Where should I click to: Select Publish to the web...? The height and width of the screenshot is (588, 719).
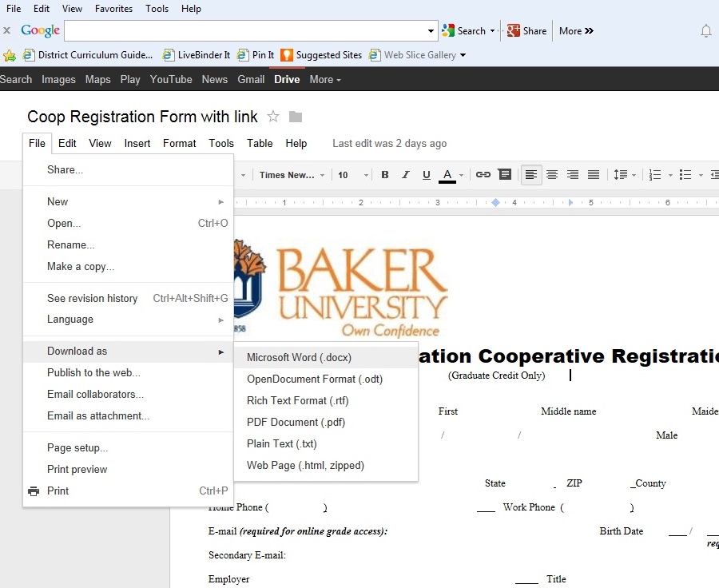129,373
